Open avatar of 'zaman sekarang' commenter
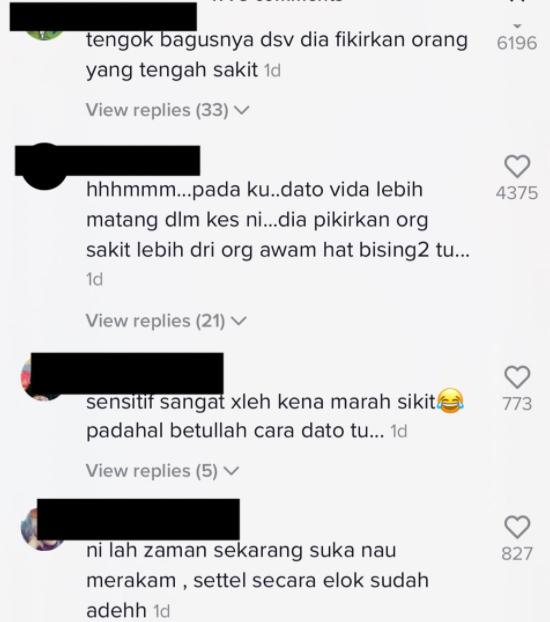Viewport: 550px width, 622px height. point(44,528)
